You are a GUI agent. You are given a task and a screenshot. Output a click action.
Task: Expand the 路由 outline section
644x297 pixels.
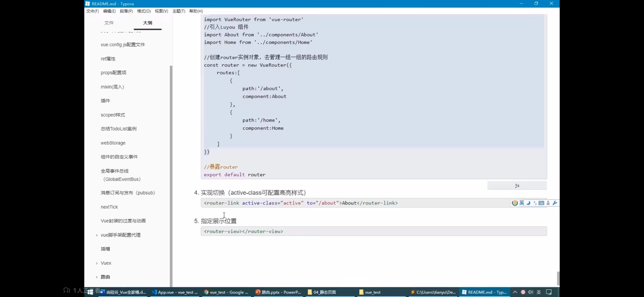click(97, 277)
